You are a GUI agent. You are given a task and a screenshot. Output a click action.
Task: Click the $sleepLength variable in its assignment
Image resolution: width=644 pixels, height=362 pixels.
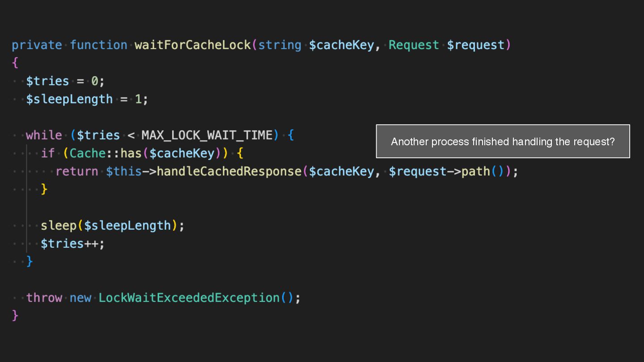[x=69, y=99]
